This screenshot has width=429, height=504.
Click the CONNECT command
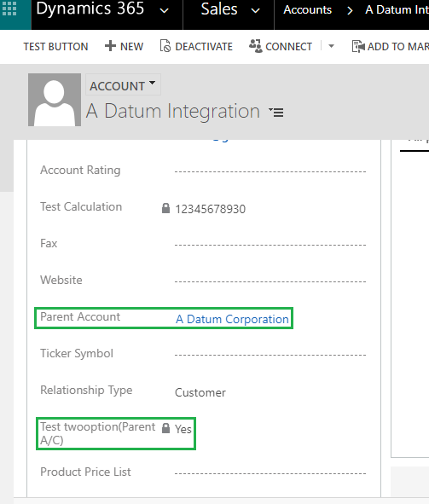[288, 47]
